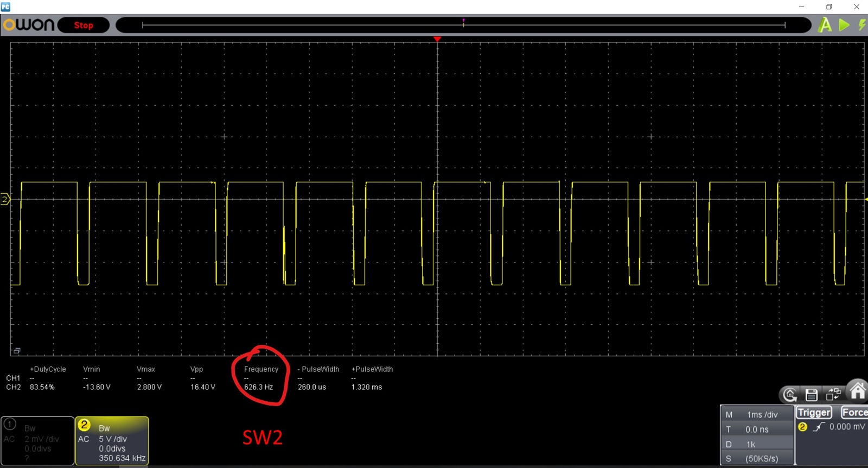This screenshot has height=468, width=868.
Task: Click the channel 1 Bw bandwidth label
Action: click(30, 428)
